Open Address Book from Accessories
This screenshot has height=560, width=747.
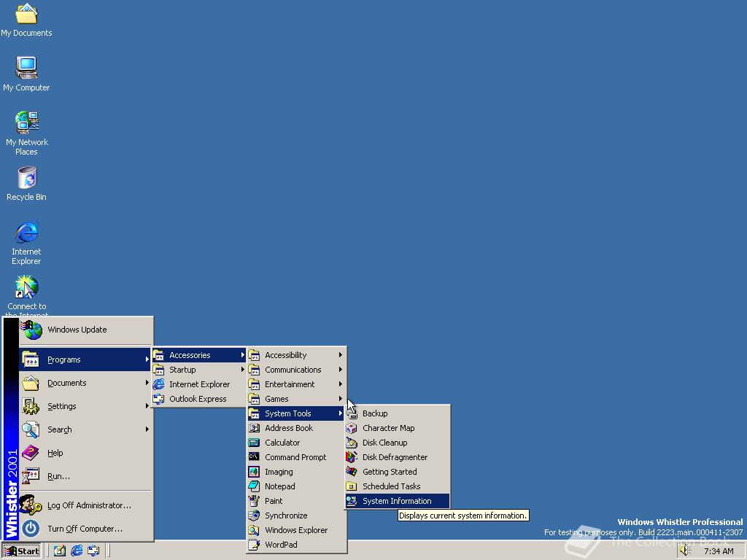tap(296, 428)
